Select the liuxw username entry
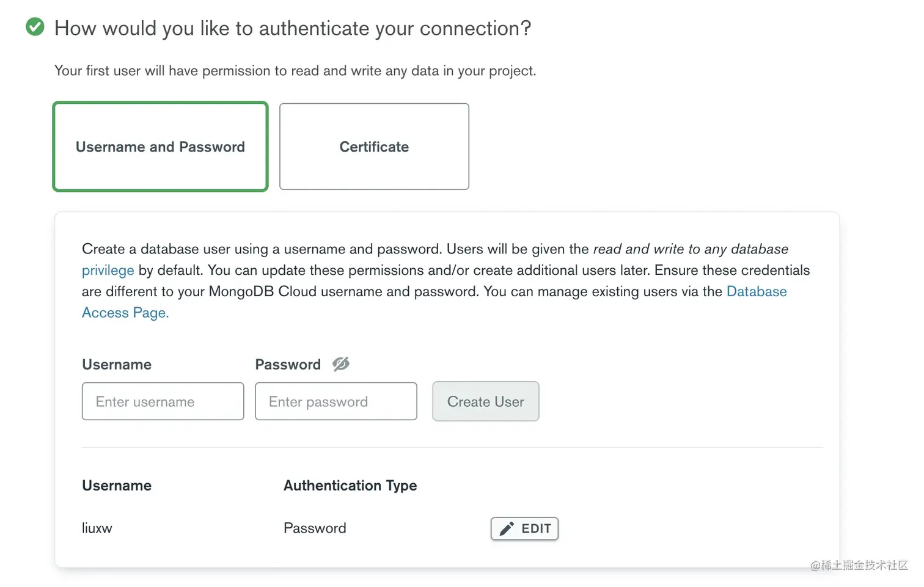 coord(97,528)
